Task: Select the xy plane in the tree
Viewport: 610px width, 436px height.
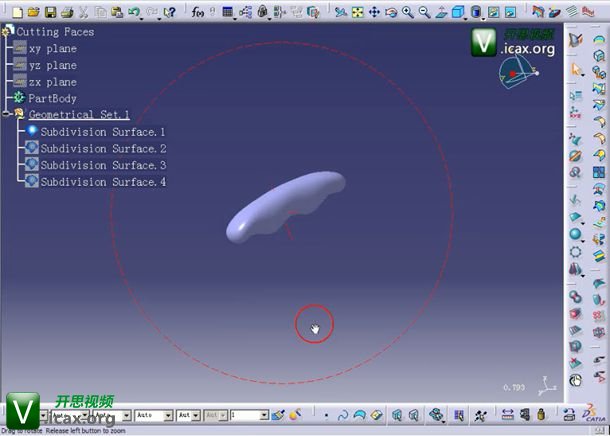Action: pyautogui.click(x=53, y=48)
